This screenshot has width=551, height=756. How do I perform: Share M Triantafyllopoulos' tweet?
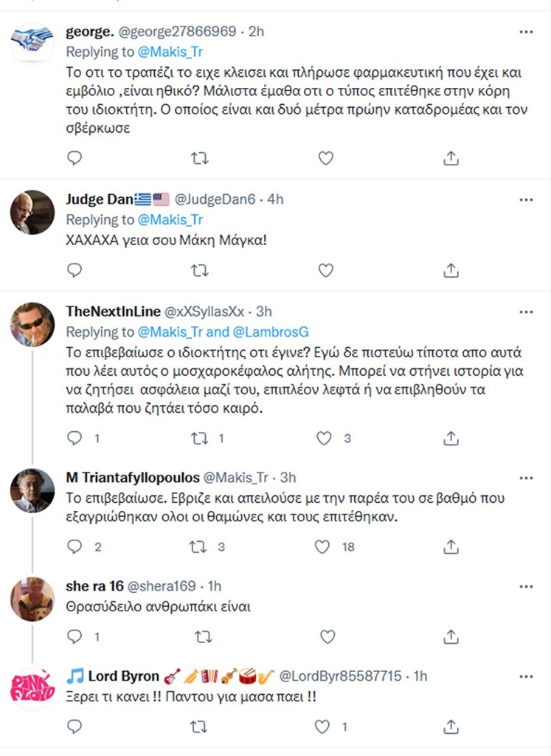[x=451, y=546]
